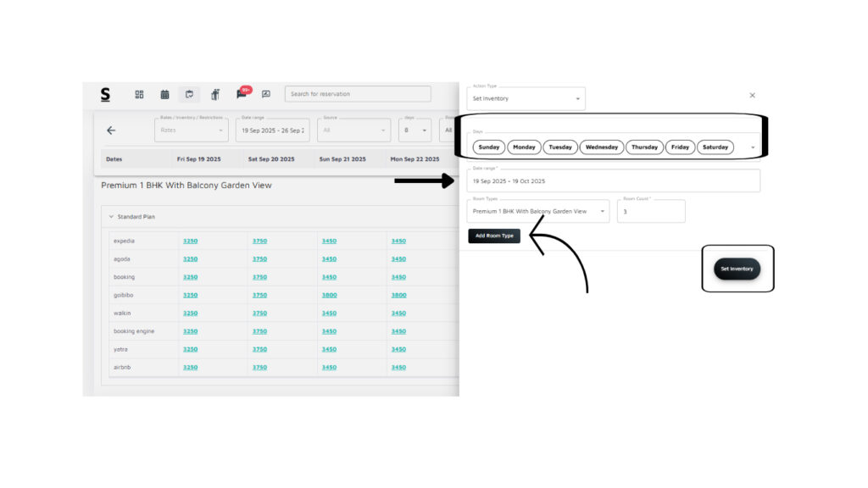Open the days count dropdown

(415, 130)
